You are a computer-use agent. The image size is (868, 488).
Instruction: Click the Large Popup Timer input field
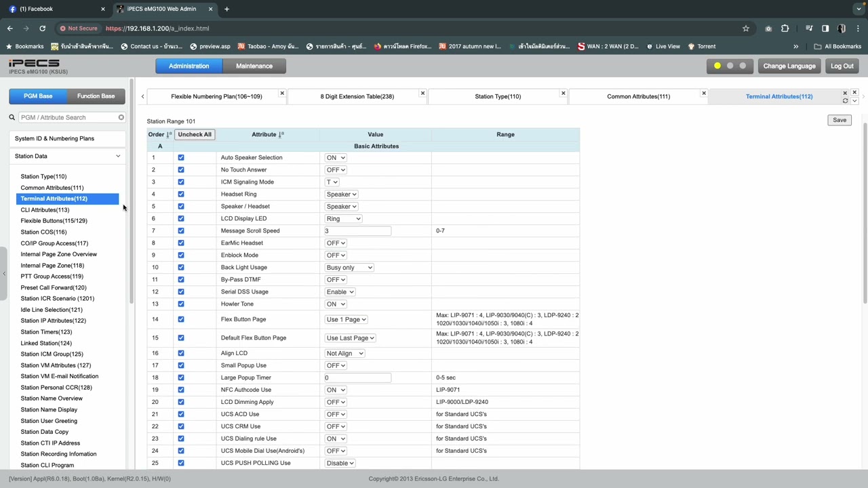(x=357, y=378)
